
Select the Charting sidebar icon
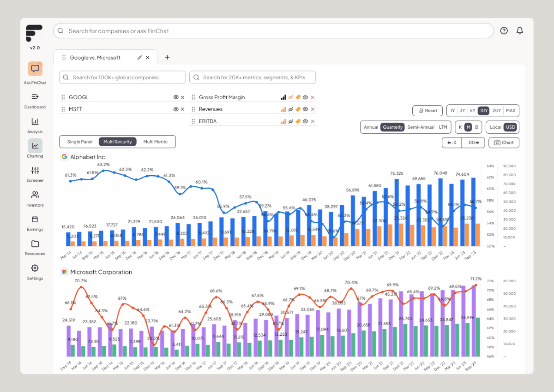35,146
